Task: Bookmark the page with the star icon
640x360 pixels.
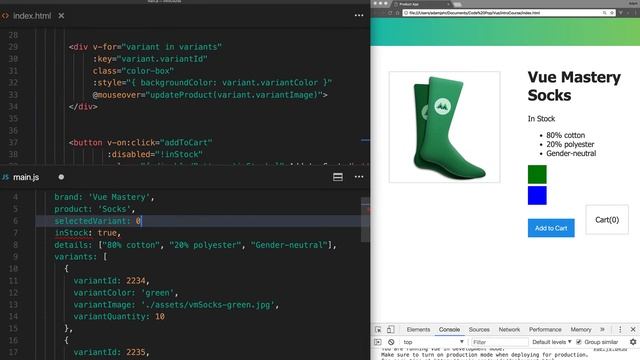Action: [x=611, y=13]
